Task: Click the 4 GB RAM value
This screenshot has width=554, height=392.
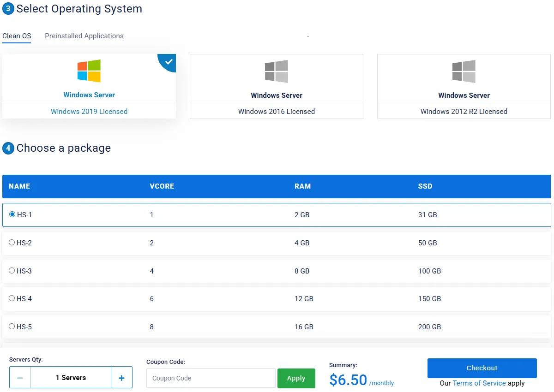Action: (x=302, y=243)
